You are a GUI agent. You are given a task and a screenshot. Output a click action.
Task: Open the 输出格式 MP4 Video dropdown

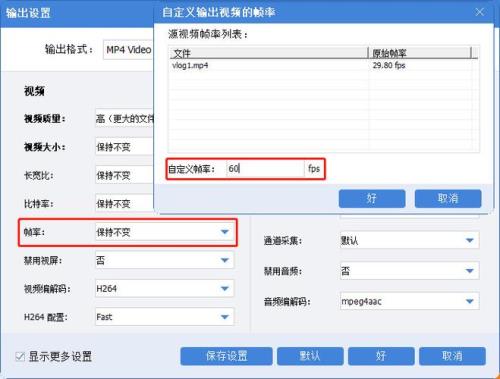(x=128, y=50)
